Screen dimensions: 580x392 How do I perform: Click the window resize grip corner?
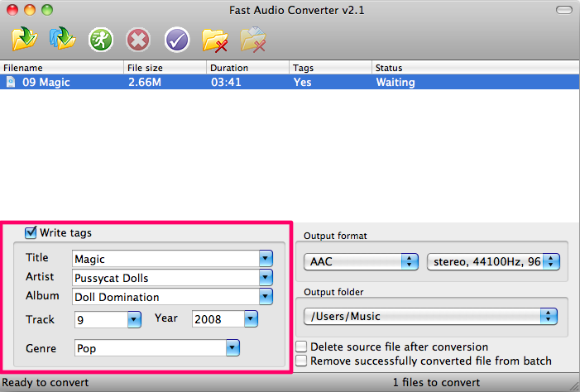coord(573,386)
